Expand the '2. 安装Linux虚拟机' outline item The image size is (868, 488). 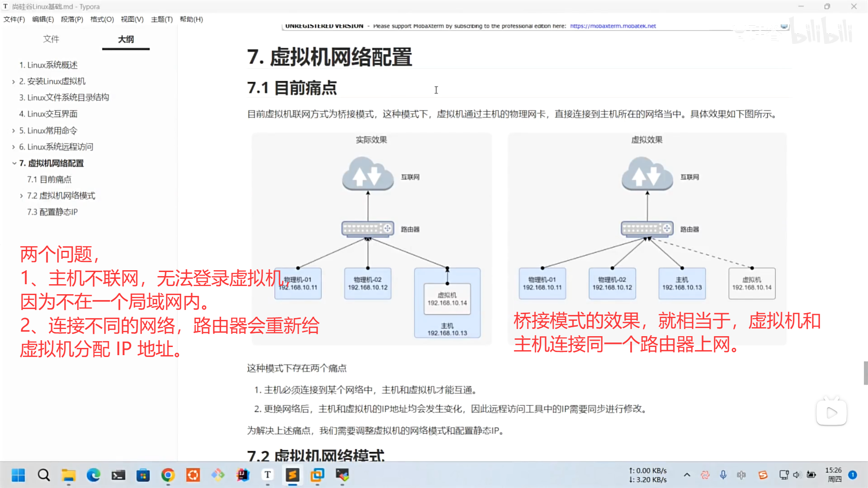click(14, 82)
